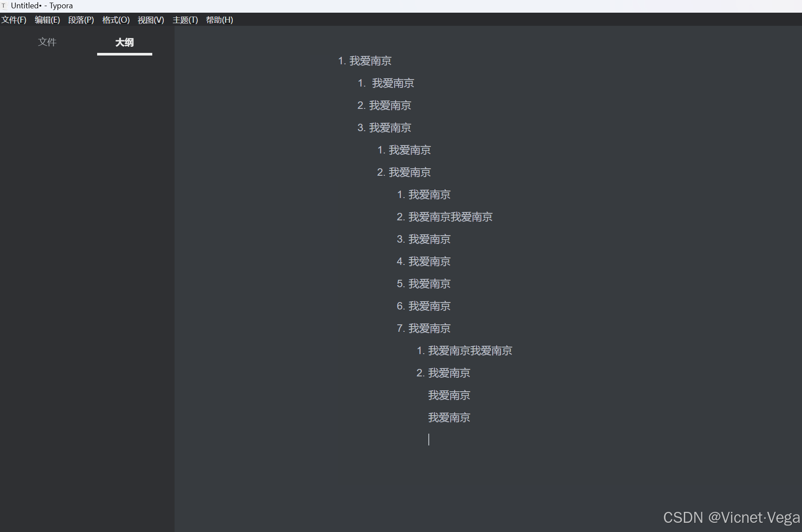Image resolution: width=802 pixels, height=532 pixels.
Task: Click the deepest item 我爱南京我爱南京
Action: pos(470,351)
